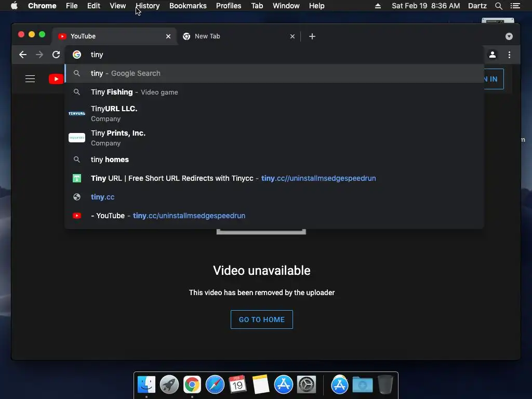Click the YouTube favicon in last suggestion
Viewport: 532px width, 399px height.
(77, 216)
